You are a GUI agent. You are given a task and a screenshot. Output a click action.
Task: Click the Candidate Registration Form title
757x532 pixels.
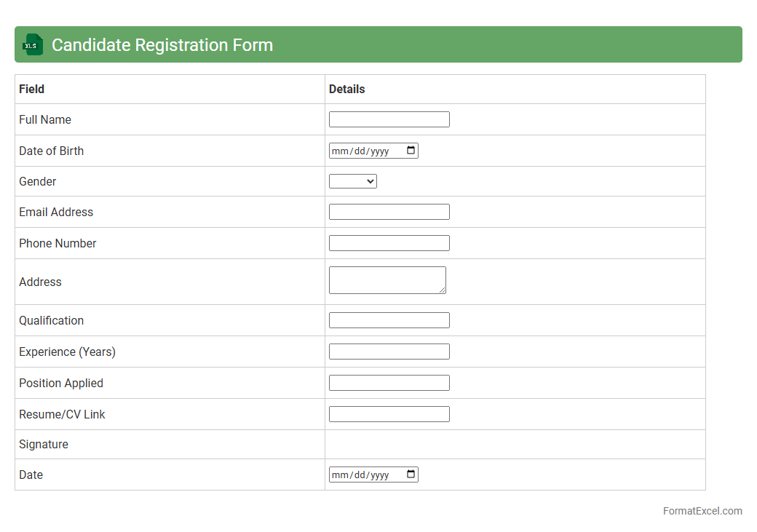pyautogui.click(x=162, y=44)
